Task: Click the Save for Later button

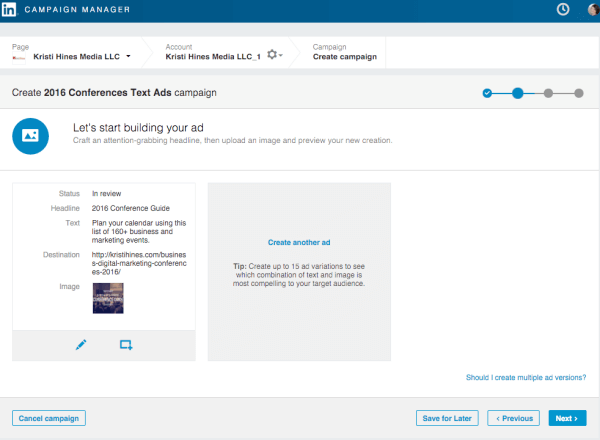Action: [x=447, y=418]
